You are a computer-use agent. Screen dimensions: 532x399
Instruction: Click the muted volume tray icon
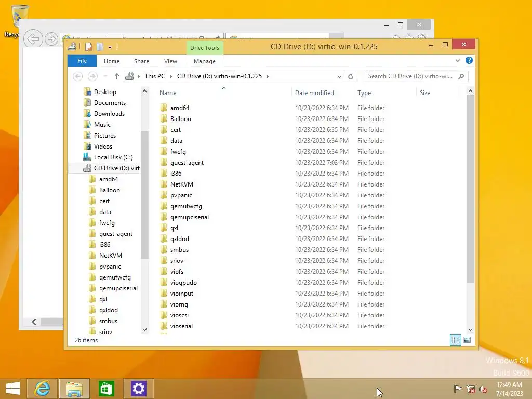(x=483, y=389)
